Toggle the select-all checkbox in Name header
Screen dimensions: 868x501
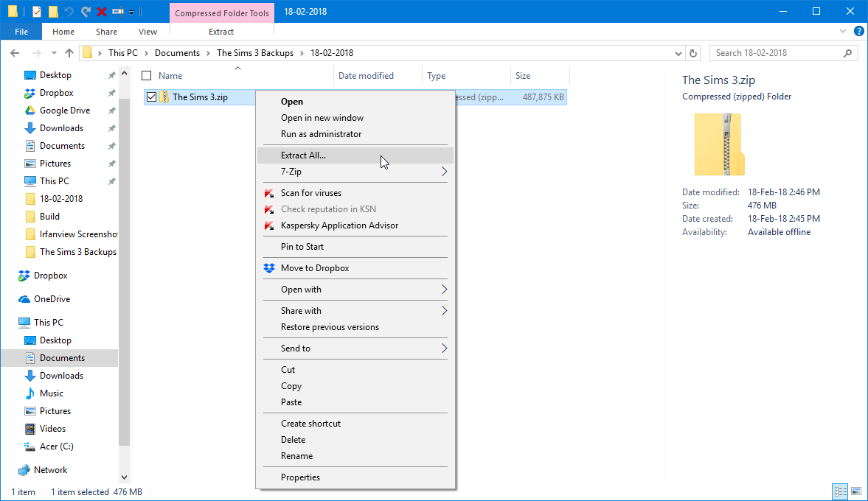tap(146, 76)
